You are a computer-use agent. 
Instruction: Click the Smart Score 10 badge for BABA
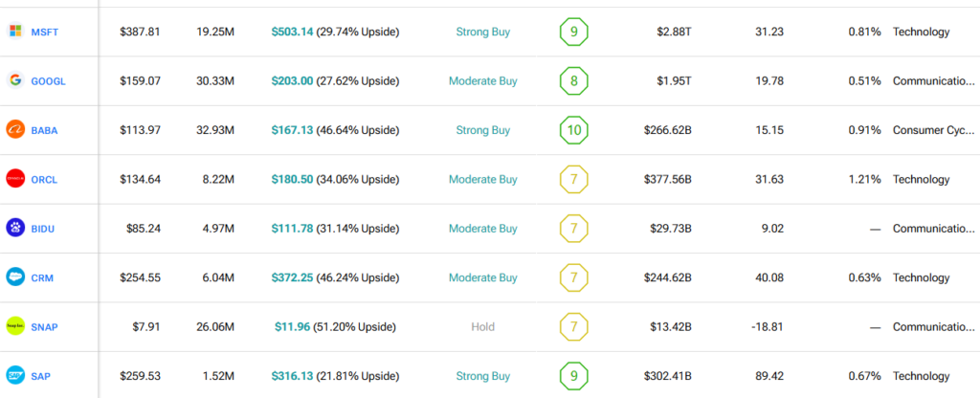tap(573, 130)
